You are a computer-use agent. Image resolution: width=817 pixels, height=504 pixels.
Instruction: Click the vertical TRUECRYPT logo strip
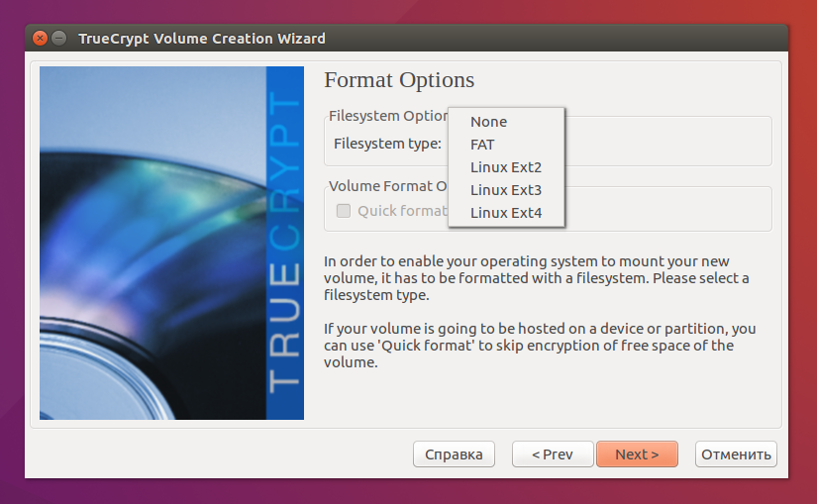(x=285, y=243)
